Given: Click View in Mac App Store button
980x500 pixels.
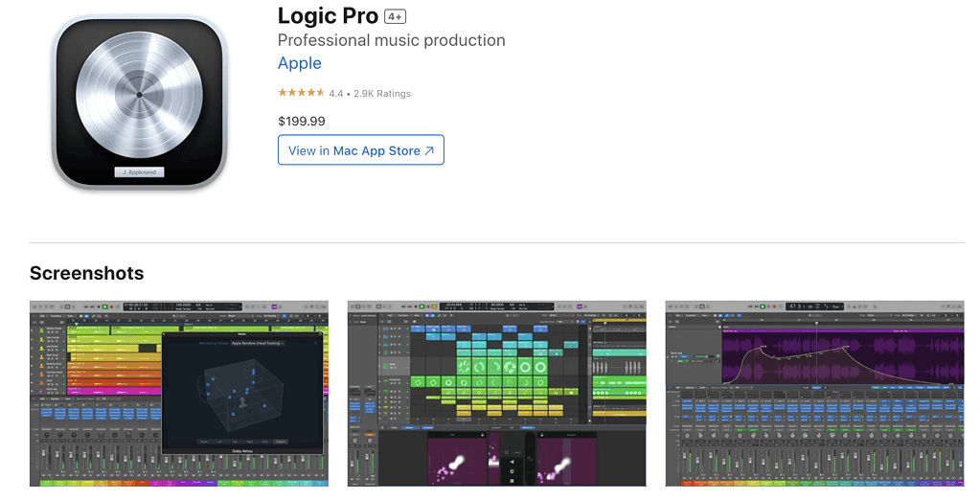Looking at the screenshot, I should pos(360,150).
